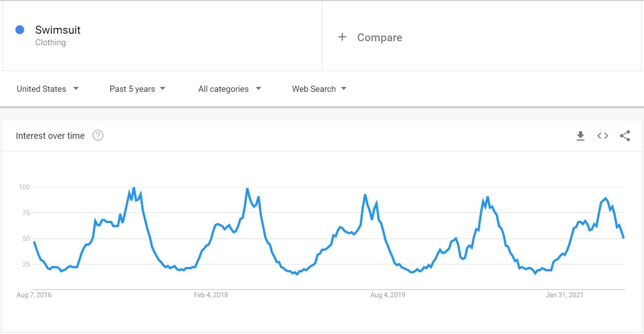
Task: Click the 25 value on chart axis
Action: point(25,264)
